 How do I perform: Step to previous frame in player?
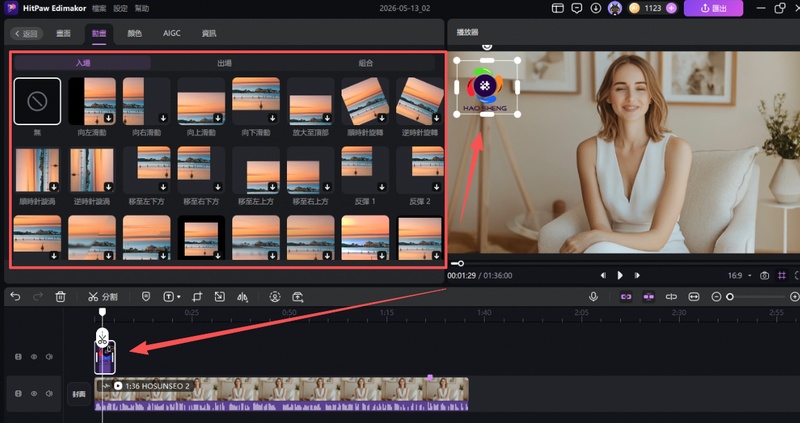point(603,276)
